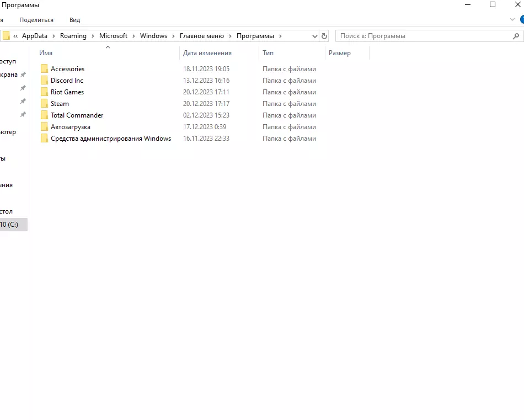Select the Total Commander folder name

pyautogui.click(x=77, y=115)
